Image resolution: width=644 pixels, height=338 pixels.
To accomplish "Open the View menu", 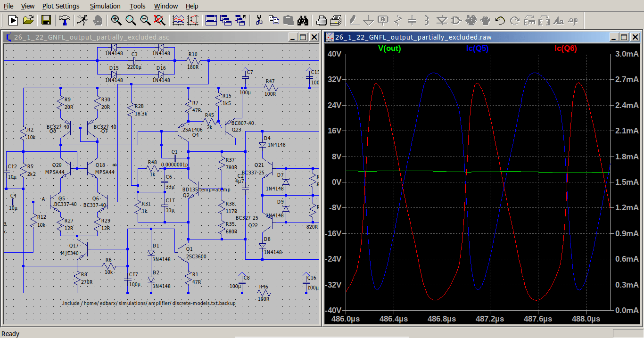I will (x=28, y=6).
